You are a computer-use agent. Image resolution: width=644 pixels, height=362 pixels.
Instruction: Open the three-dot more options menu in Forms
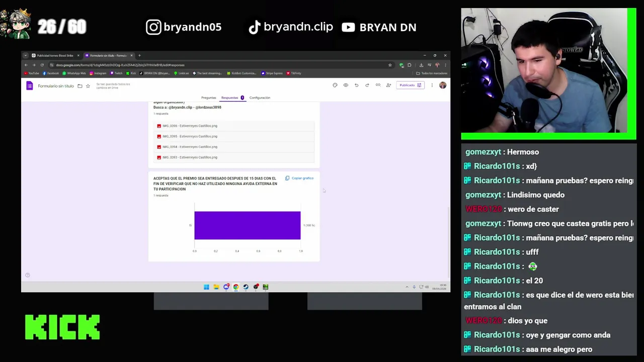coord(432,85)
